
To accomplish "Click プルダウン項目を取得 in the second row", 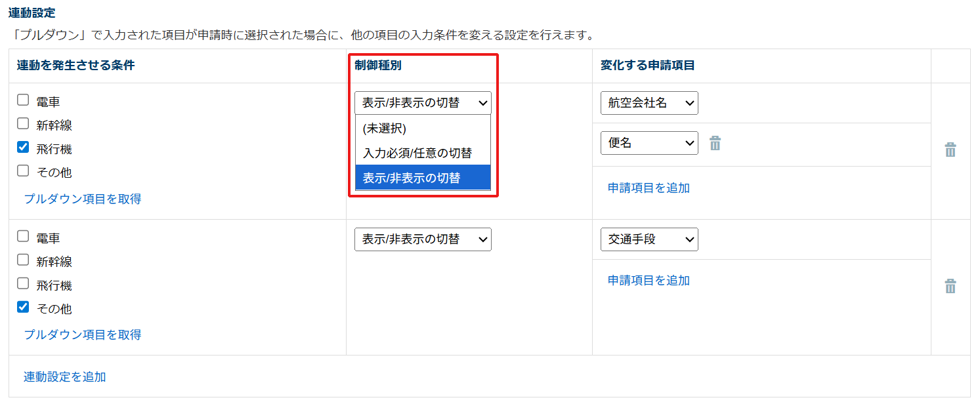I will click(83, 335).
